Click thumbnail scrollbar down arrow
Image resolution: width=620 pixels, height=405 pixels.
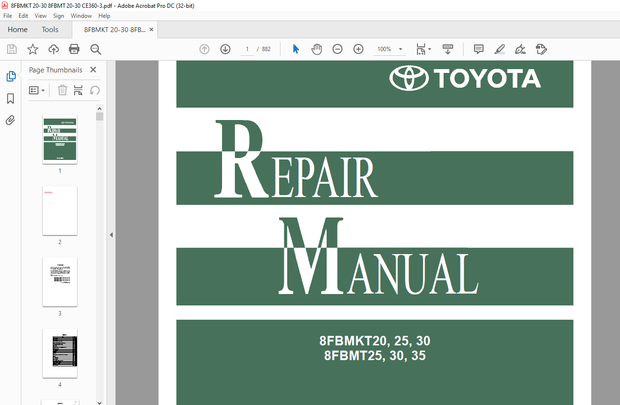[99, 402]
